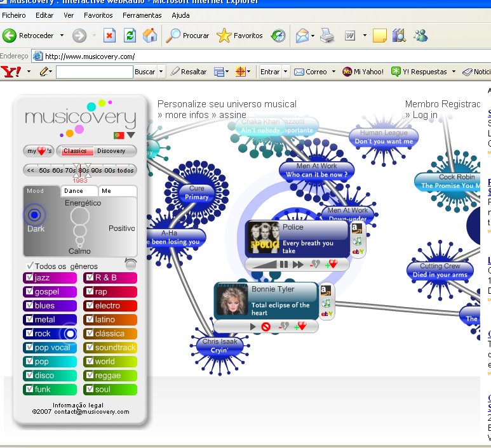Open my favorites hearts button
Viewport: 491px width, 448px height.
(x=39, y=151)
